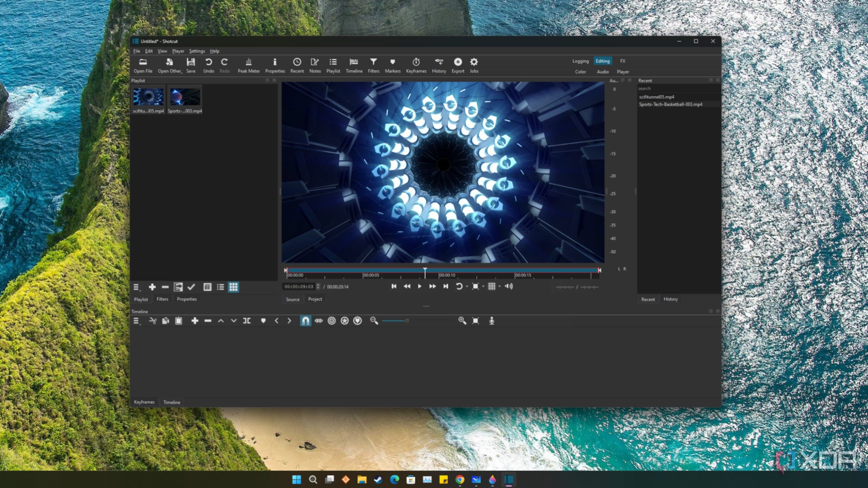Click the timeline cut scissors icon

click(x=153, y=321)
